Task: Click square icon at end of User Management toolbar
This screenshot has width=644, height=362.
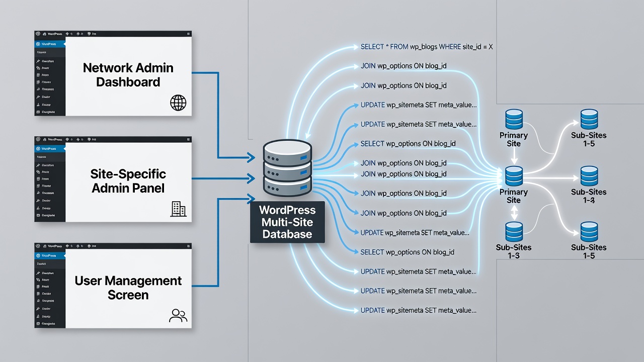Action: 188,245
